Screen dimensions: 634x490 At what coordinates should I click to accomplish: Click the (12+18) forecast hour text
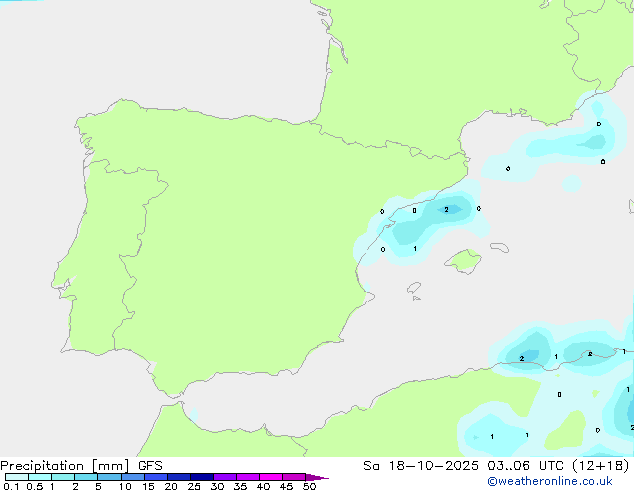(601, 466)
